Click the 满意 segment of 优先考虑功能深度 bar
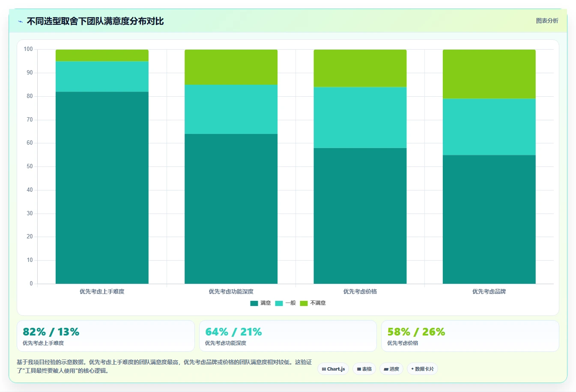 (231, 209)
